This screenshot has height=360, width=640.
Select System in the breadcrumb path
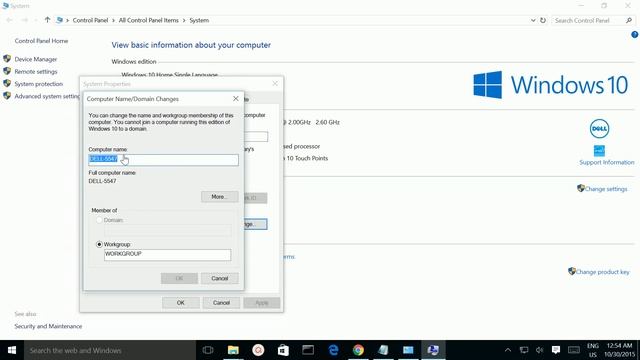tap(199, 20)
